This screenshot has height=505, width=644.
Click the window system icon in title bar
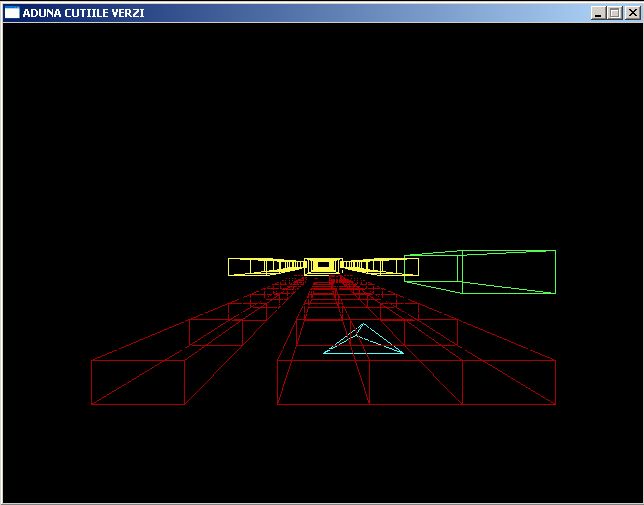pyautogui.click(x=12, y=13)
